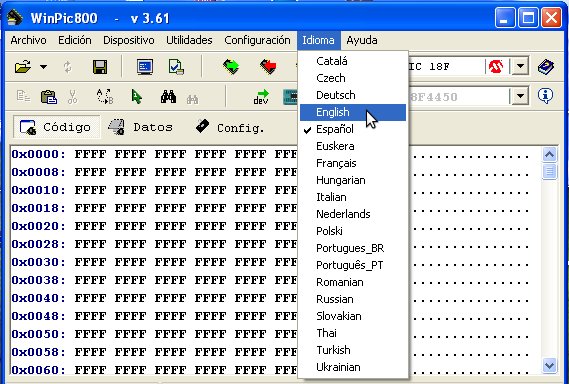Click address 0x0028: in code view

pos(38,244)
